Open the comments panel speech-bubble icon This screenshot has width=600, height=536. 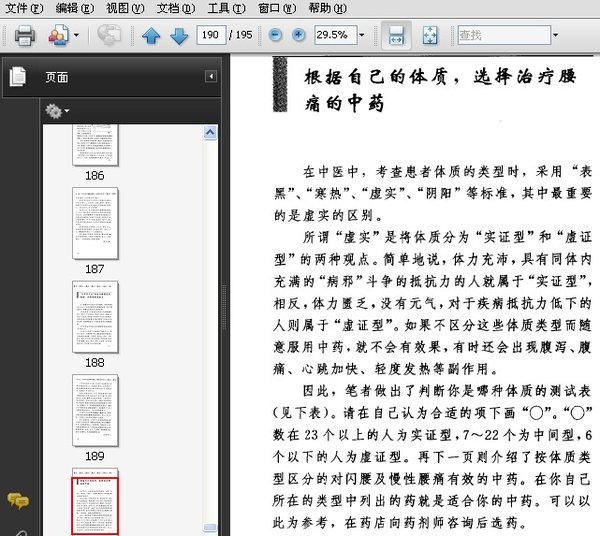(x=18, y=500)
